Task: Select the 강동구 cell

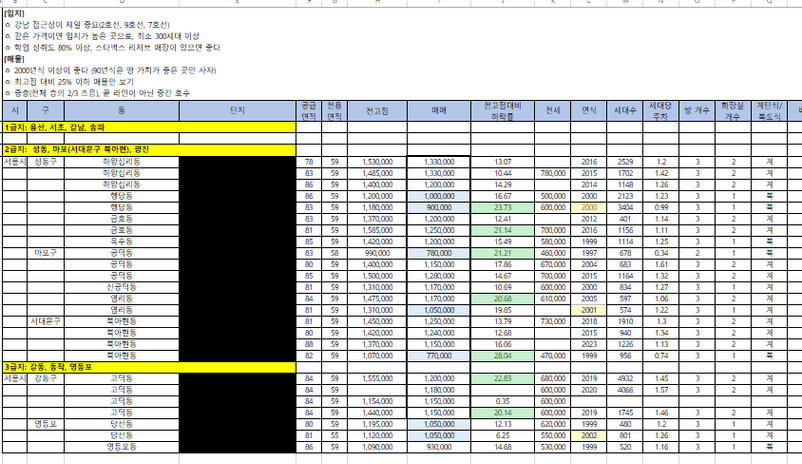Action: 46,379
